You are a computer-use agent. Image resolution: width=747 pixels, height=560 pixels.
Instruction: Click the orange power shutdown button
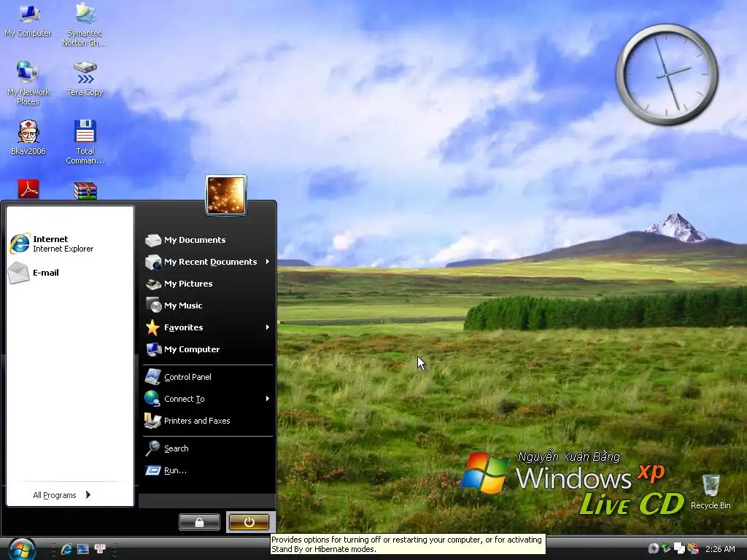pyautogui.click(x=249, y=522)
